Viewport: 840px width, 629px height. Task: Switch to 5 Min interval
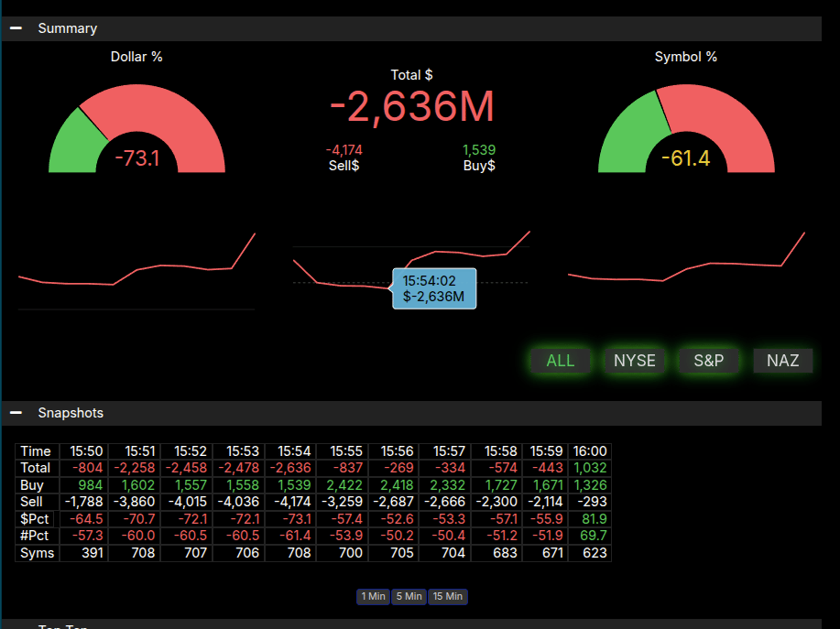click(409, 597)
